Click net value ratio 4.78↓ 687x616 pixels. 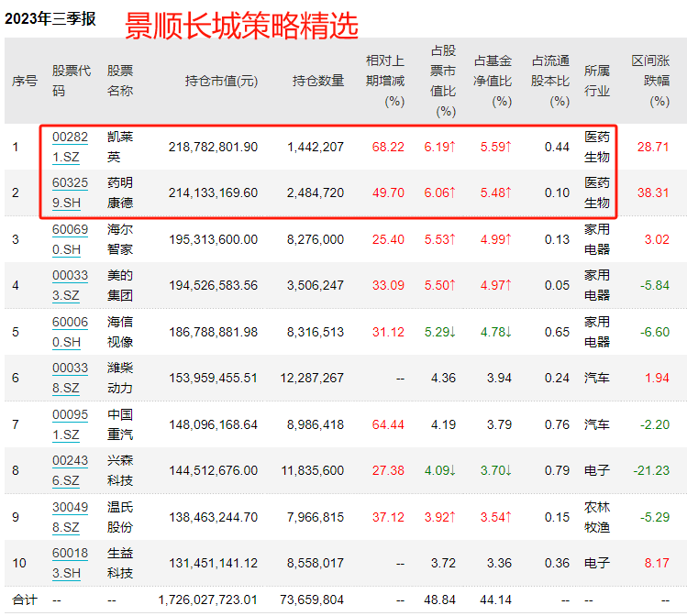pyautogui.click(x=495, y=333)
